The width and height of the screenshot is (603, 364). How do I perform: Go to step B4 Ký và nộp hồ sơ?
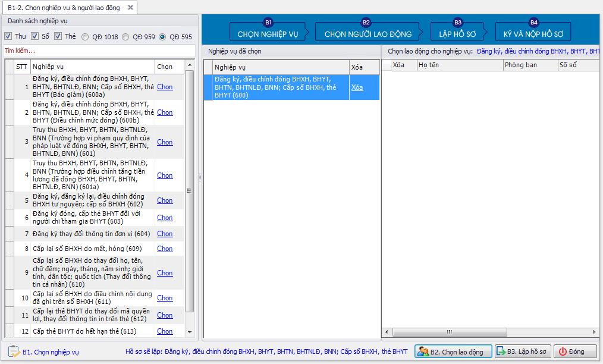[x=533, y=31]
